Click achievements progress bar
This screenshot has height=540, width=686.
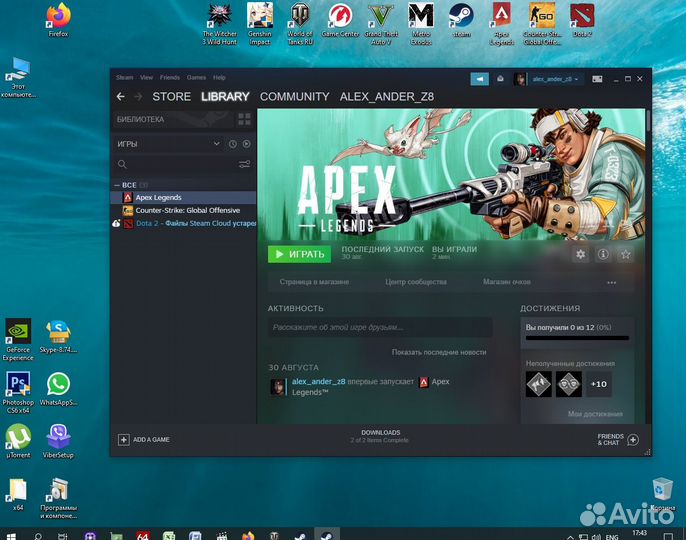click(x=577, y=338)
